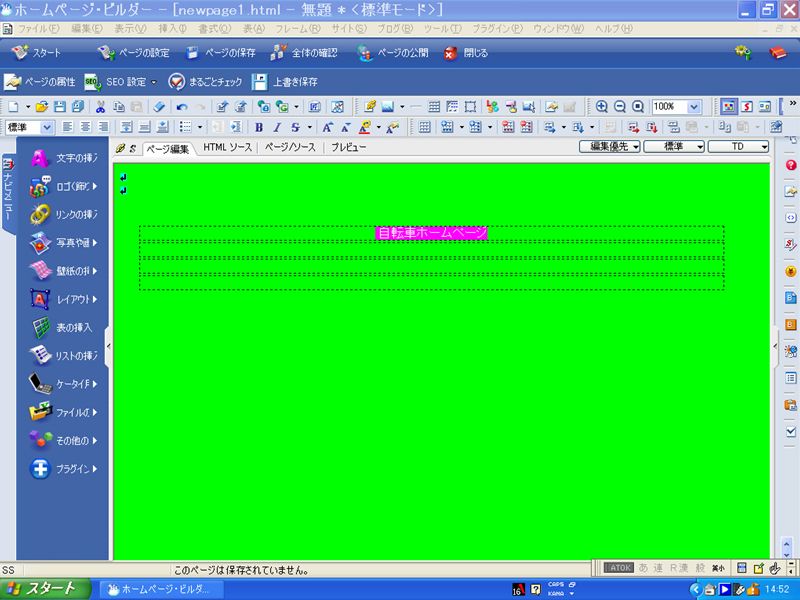Select the ページ編集 tab
Viewport: 800px width, 600px height.
tap(167, 148)
